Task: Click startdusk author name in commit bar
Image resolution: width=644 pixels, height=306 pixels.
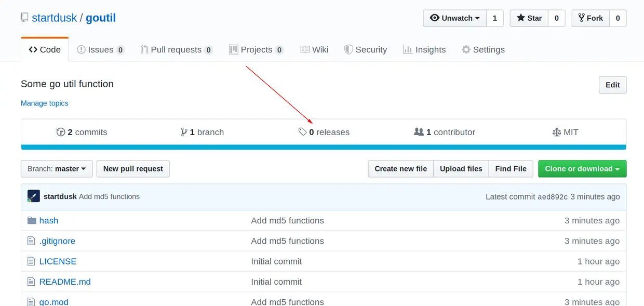Action: point(60,197)
